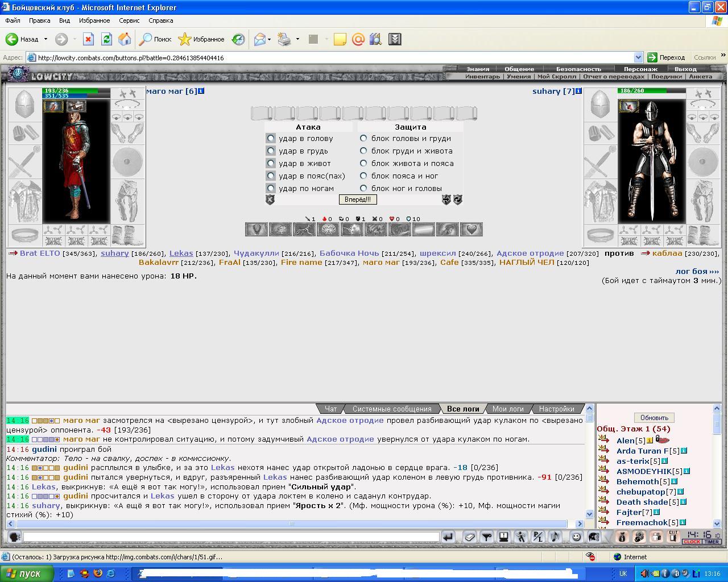This screenshot has height=582, width=728.
Task: Select defense 'блок груди и живота'
Action: [x=363, y=151]
